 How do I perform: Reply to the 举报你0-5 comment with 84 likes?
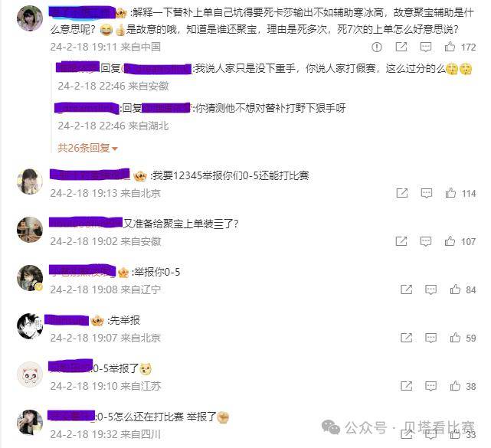point(430,289)
